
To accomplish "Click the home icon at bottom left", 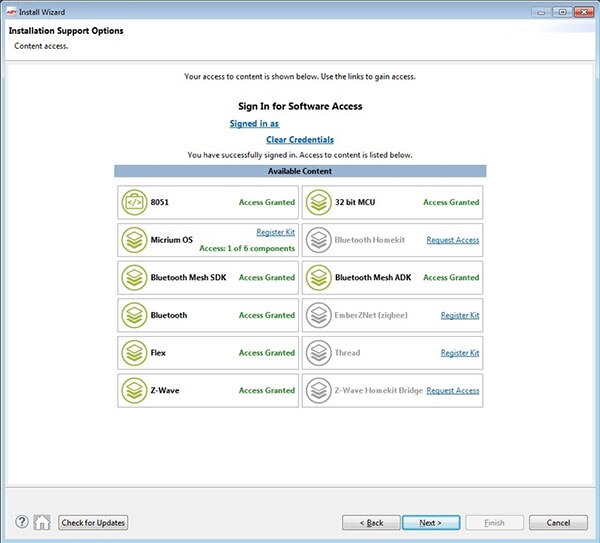I will point(42,522).
